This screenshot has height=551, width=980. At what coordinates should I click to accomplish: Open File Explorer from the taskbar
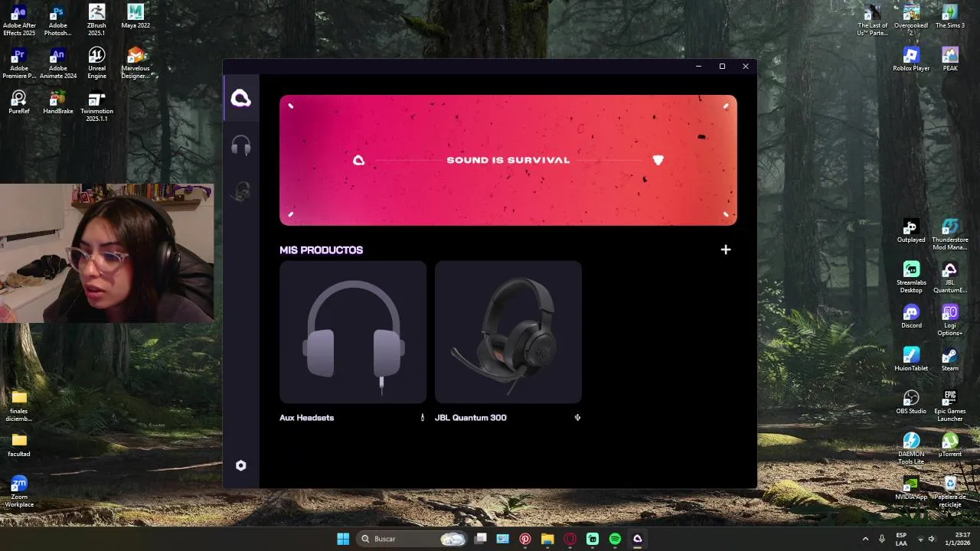click(547, 539)
